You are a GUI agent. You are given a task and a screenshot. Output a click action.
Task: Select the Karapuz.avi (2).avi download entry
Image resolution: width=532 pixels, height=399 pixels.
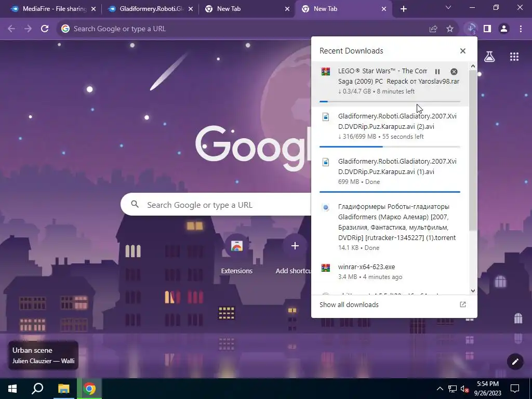coord(390,129)
